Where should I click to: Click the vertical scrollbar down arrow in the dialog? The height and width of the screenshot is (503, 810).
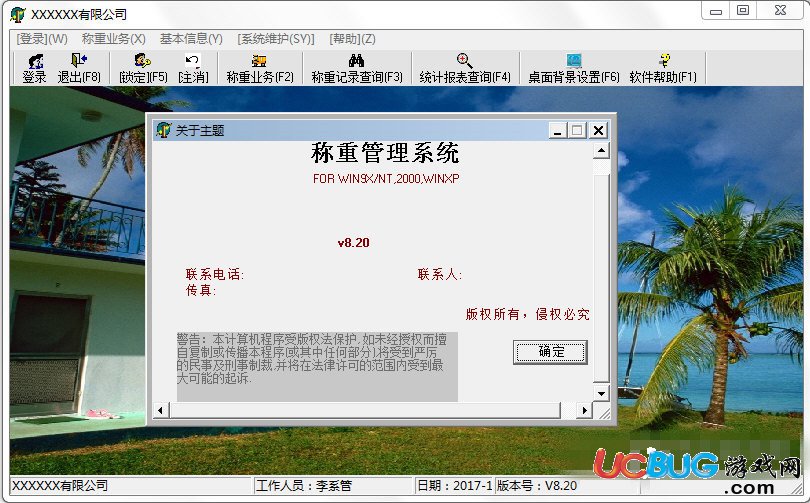click(601, 394)
